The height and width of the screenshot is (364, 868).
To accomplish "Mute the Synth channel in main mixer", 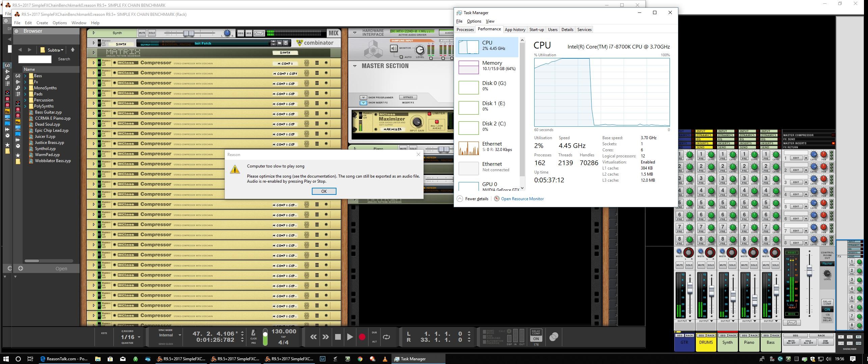I will coord(723,265).
